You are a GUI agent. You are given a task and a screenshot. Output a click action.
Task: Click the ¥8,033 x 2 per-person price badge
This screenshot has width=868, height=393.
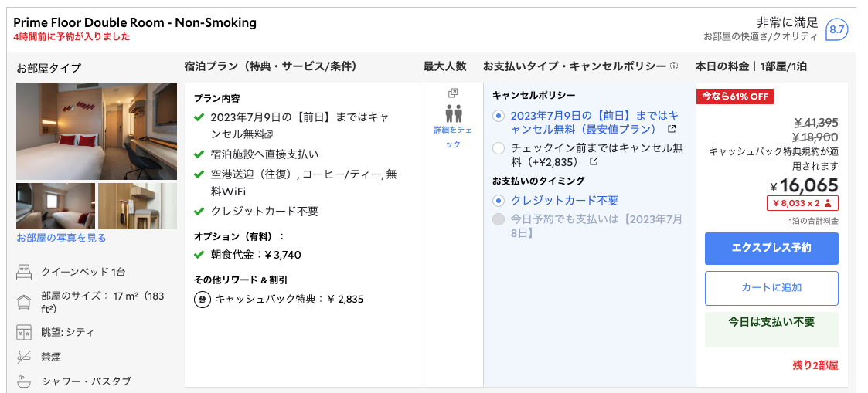tap(802, 203)
